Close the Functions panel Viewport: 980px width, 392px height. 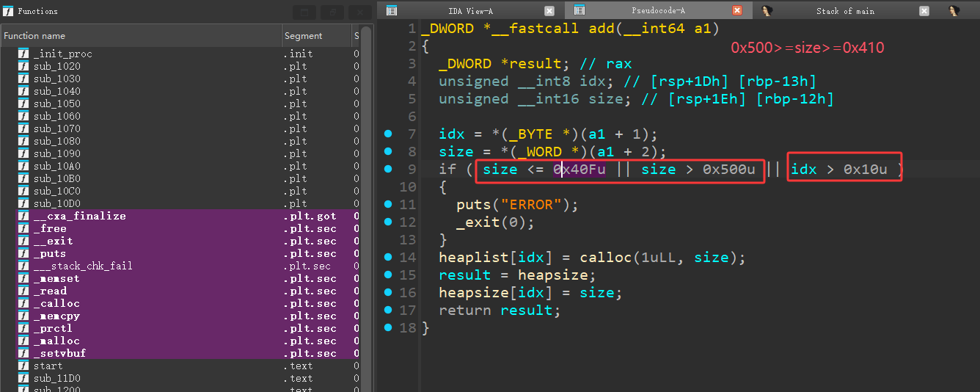[359, 12]
